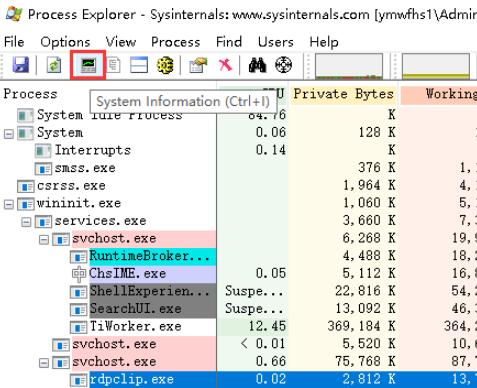Click the red X Kill Process icon
The image size is (477, 388).
(225, 64)
